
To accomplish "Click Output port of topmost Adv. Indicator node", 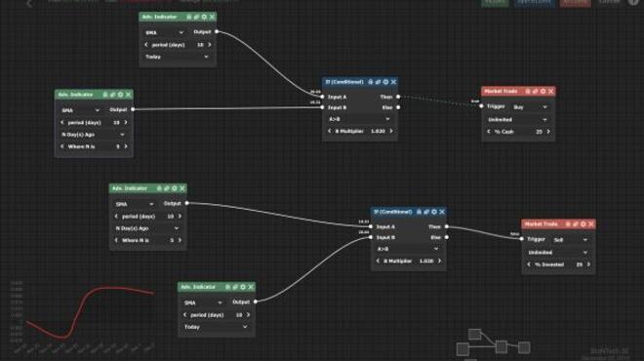I will (x=217, y=31).
